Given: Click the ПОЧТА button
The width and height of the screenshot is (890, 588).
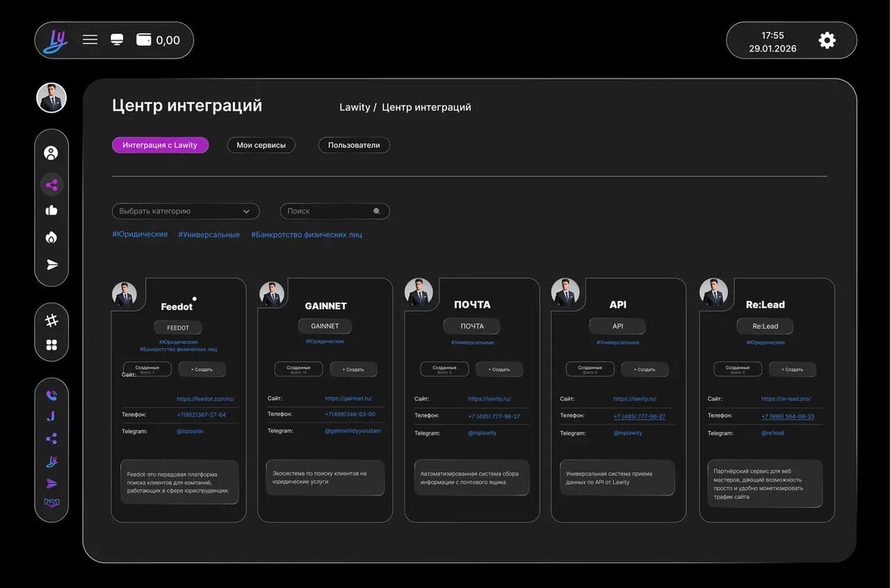Looking at the screenshot, I should click(472, 326).
